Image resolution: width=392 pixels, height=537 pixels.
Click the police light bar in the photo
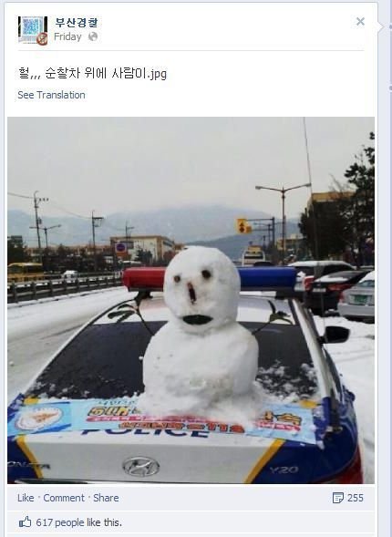[210, 278]
